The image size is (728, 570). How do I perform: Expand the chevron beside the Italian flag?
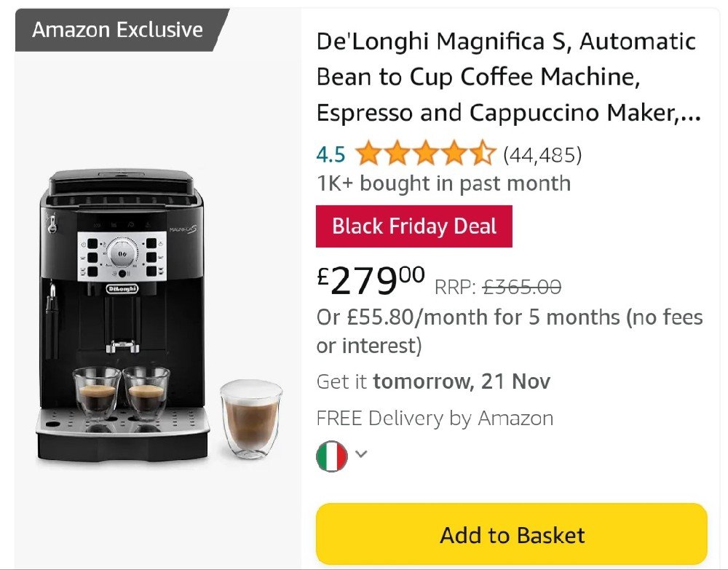361,454
